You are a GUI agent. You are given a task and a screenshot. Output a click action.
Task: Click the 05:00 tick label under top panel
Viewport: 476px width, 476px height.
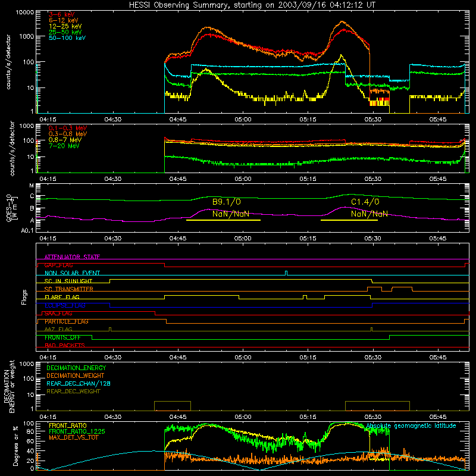tap(243, 120)
